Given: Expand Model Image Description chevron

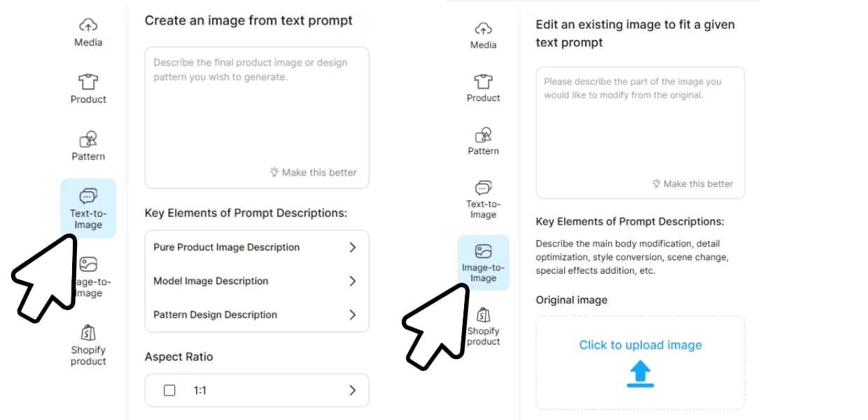Looking at the screenshot, I should (x=352, y=281).
